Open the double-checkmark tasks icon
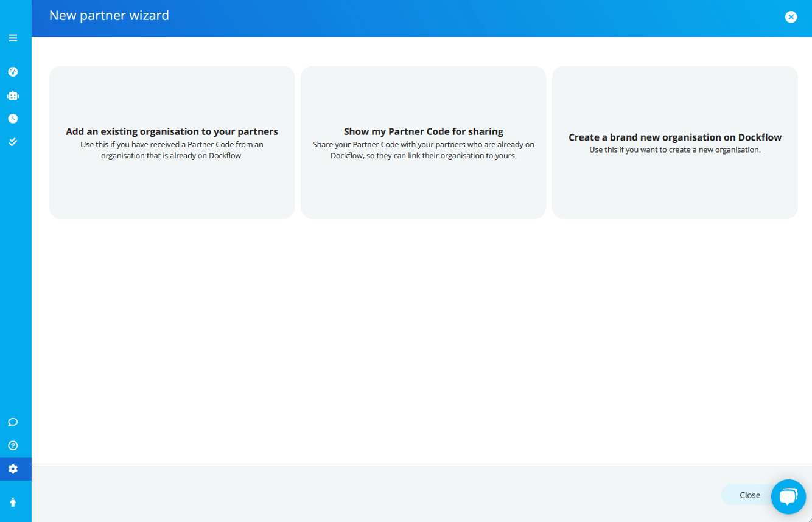Viewport: 812px width, 522px height. [13, 142]
